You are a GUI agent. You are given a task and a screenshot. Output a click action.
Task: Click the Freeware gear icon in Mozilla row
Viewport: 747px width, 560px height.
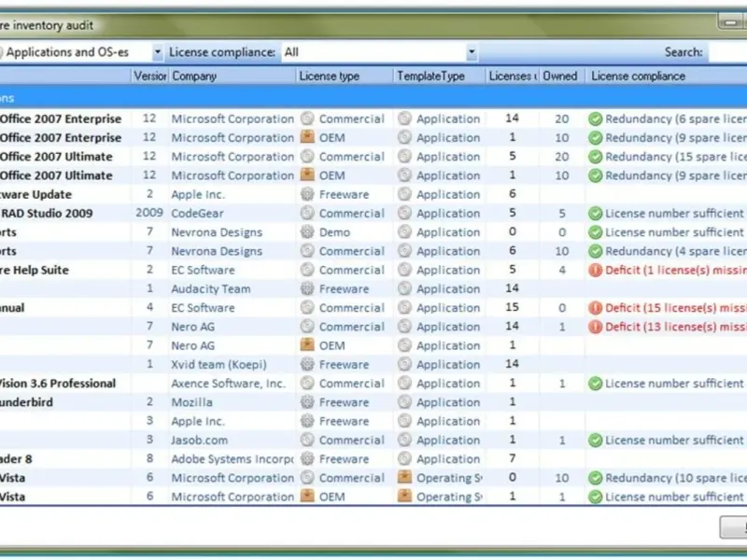point(307,402)
